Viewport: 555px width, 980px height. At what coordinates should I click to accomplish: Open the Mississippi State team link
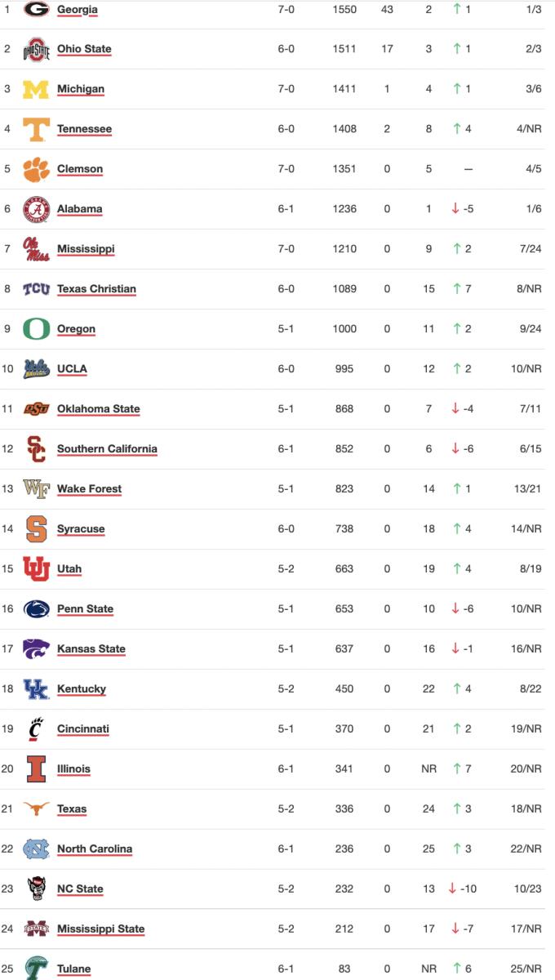coord(100,929)
